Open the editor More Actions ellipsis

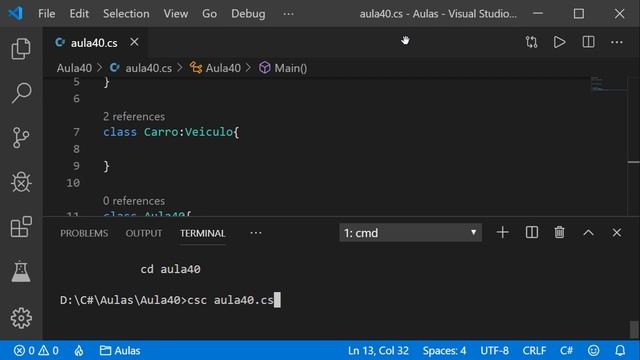617,42
